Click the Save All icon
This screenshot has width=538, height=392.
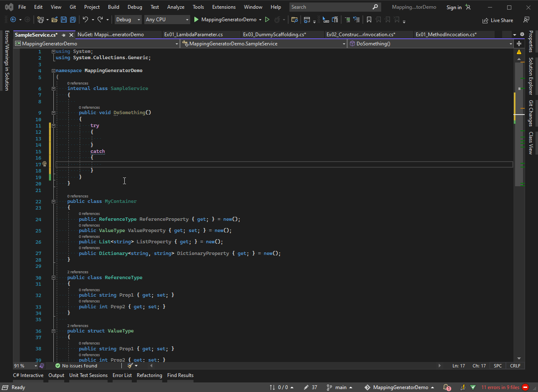tap(73, 20)
